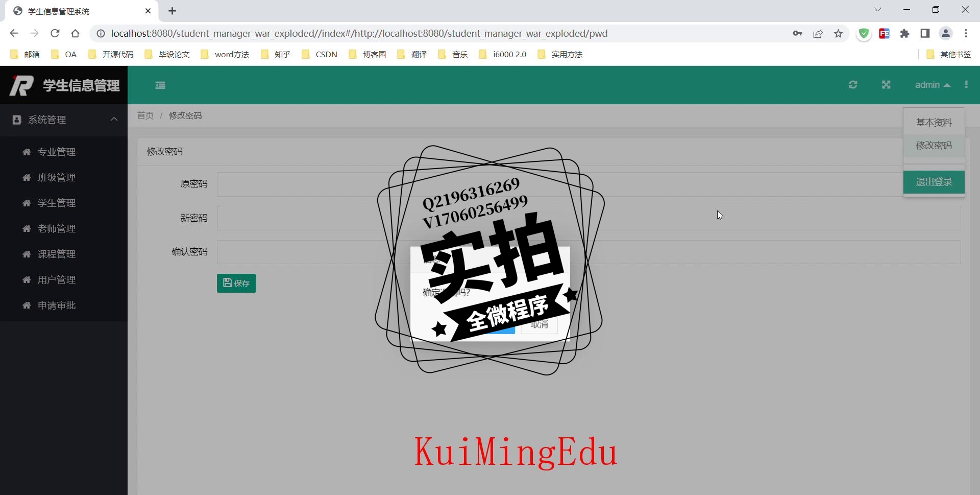980x495 pixels.
Task: Click the red translate extension icon
Action: pos(885,34)
